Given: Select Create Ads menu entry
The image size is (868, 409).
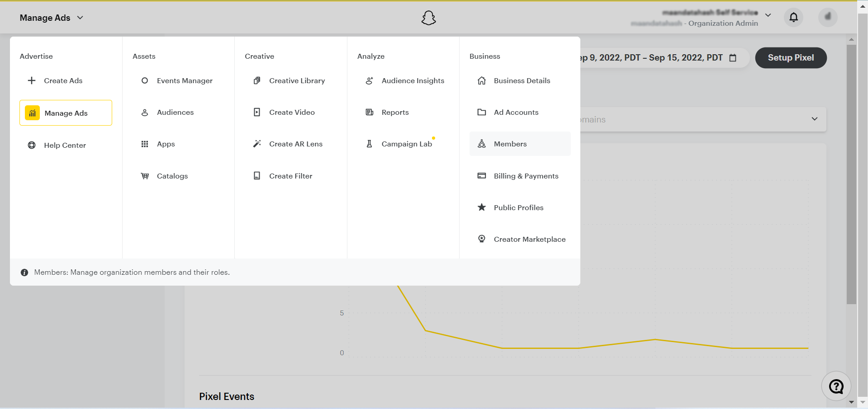Looking at the screenshot, I should (x=66, y=80).
